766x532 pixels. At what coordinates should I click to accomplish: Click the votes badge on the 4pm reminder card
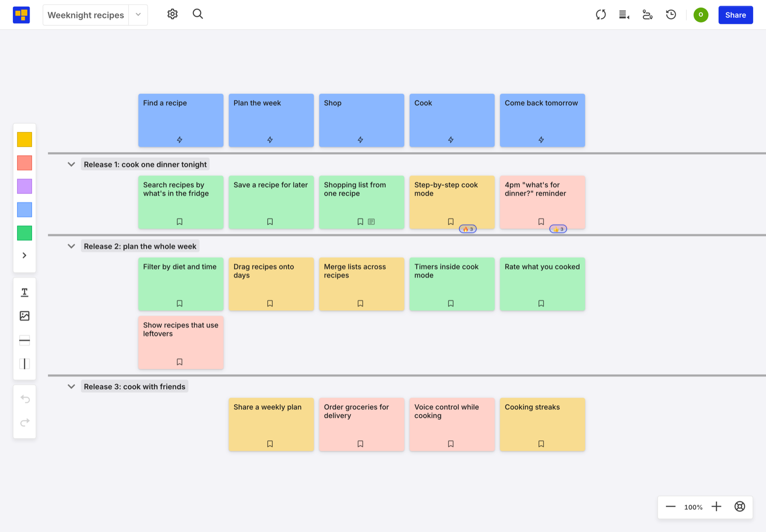point(558,229)
